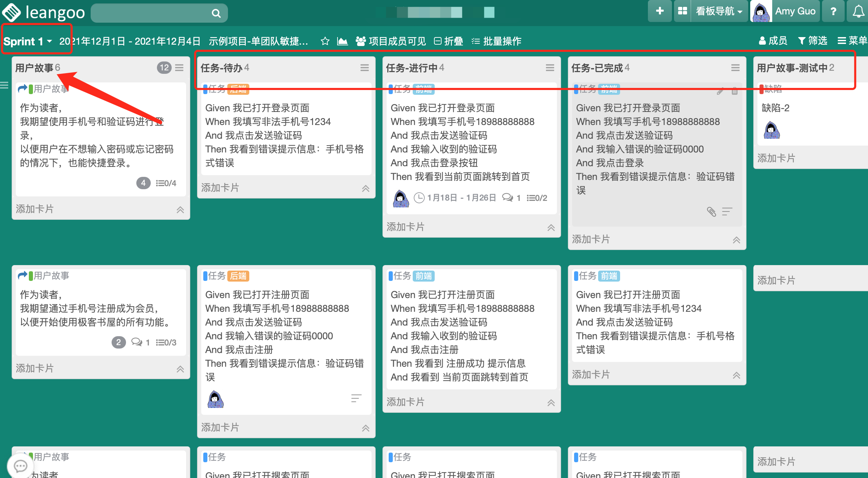This screenshot has width=868, height=478.
Task: Toggle 筛选 filter option
Action: [x=812, y=41]
